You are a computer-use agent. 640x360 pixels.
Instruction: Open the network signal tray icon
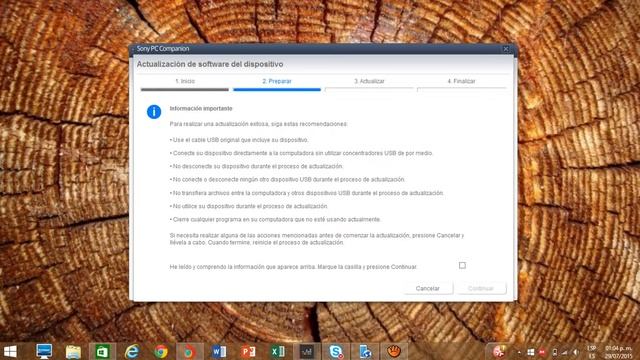click(x=564, y=352)
